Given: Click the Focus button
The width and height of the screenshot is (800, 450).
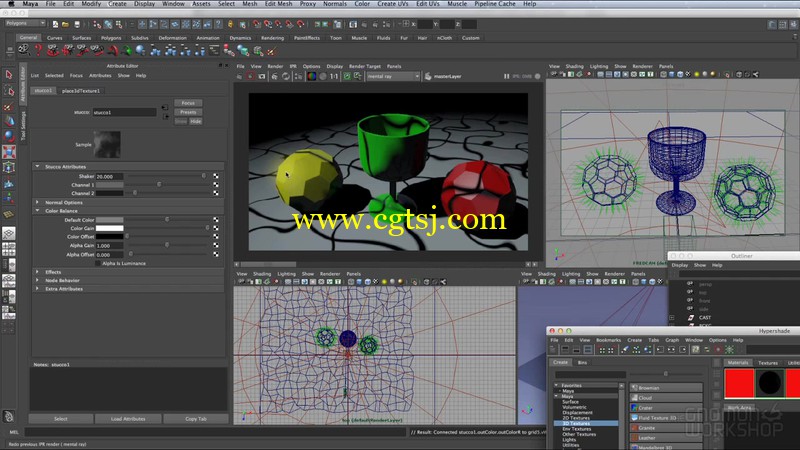Looking at the screenshot, I should 188,103.
